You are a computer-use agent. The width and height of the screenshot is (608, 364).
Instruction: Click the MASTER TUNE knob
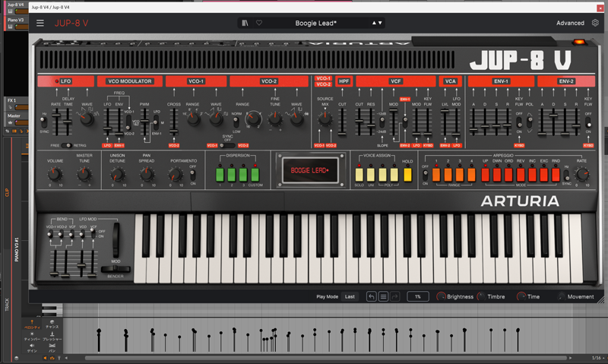[84, 175]
